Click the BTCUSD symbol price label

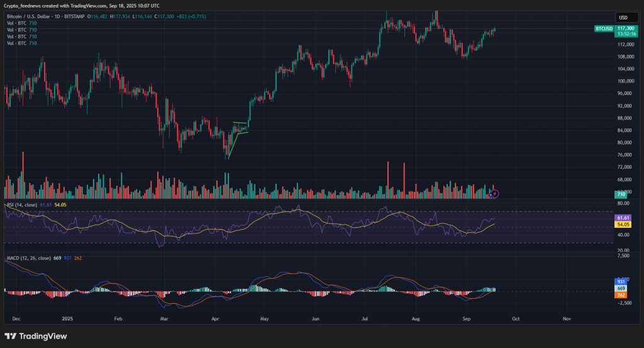[603, 29]
